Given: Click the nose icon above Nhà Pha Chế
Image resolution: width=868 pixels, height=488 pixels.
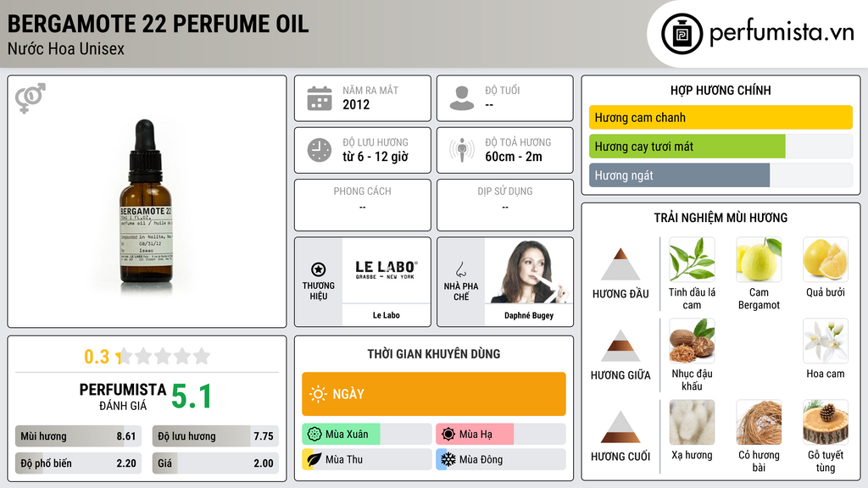Looking at the screenshot, I should point(461,269).
